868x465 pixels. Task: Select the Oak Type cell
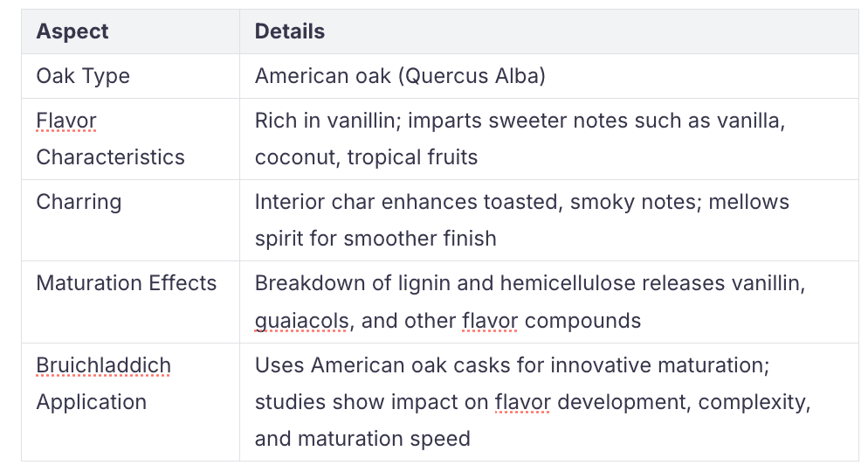tap(83, 76)
